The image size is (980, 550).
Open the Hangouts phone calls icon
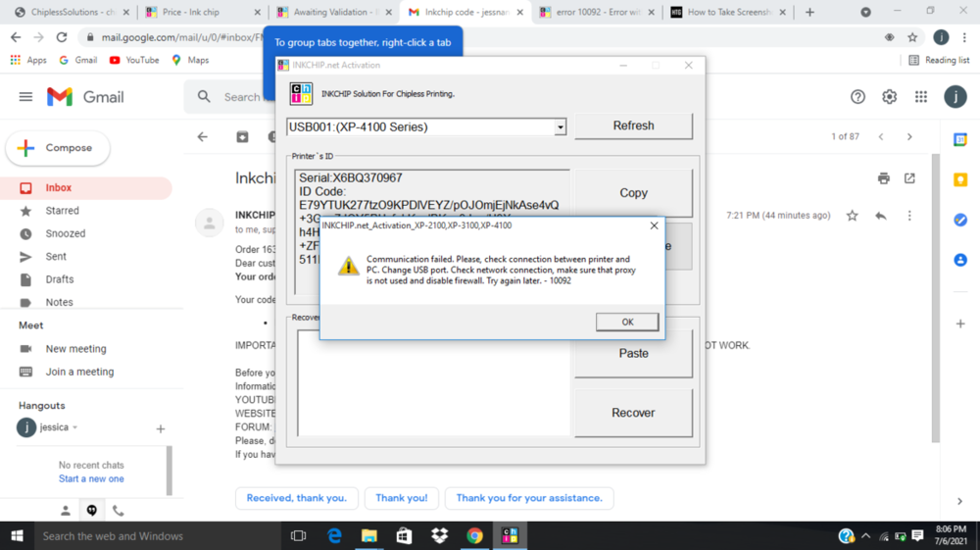pyautogui.click(x=119, y=511)
